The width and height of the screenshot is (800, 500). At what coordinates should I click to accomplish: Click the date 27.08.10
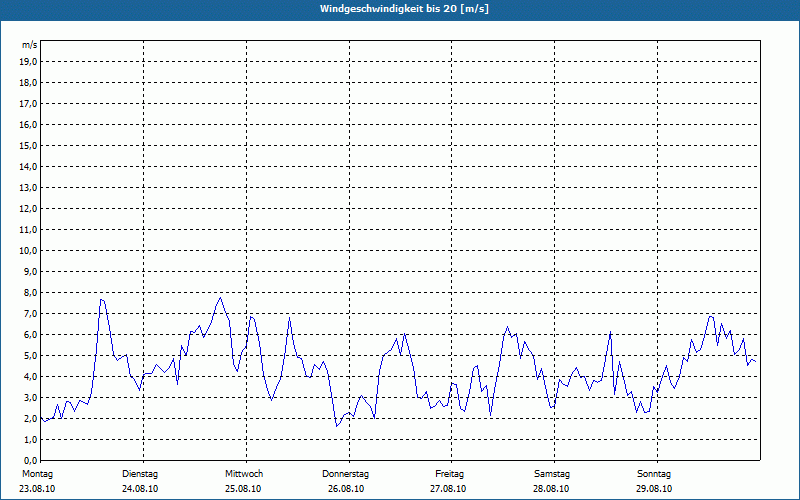[x=448, y=489]
